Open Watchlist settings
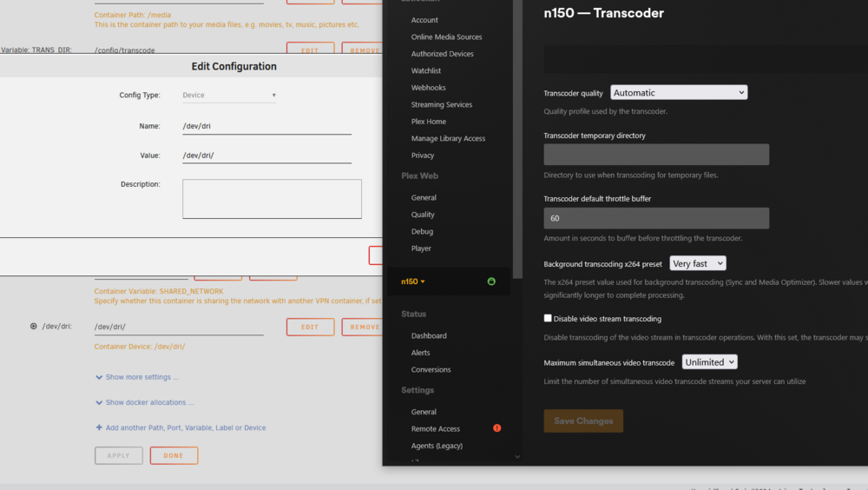Screen dimensions: 868x490 [x=425, y=71]
